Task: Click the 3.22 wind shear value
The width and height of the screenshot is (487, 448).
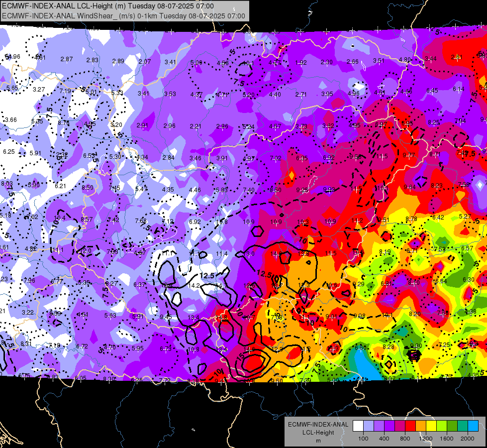Action: tap(28, 312)
